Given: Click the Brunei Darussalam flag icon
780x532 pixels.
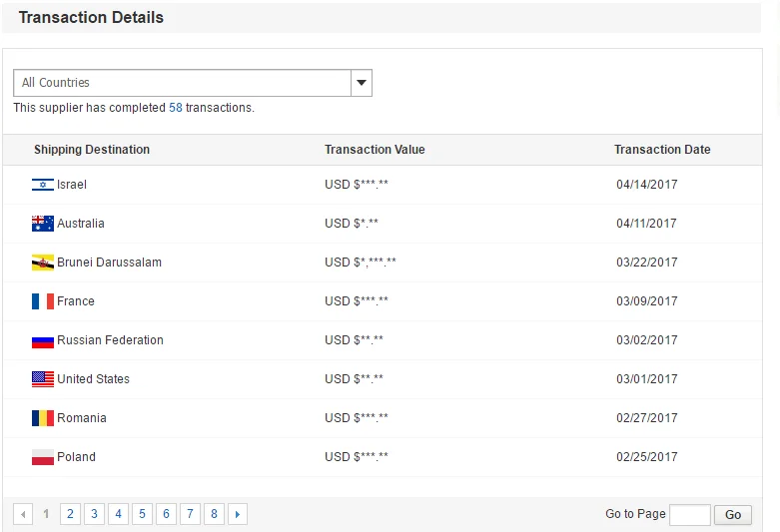Looking at the screenshot, I should pyautogui.click(x=42, y=263).
